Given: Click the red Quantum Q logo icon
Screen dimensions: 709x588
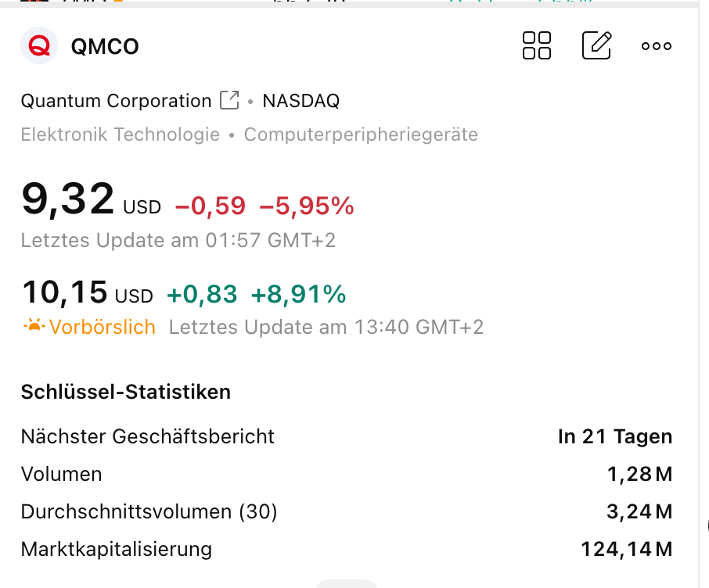Looking at the screenshot, I should 39,46.
